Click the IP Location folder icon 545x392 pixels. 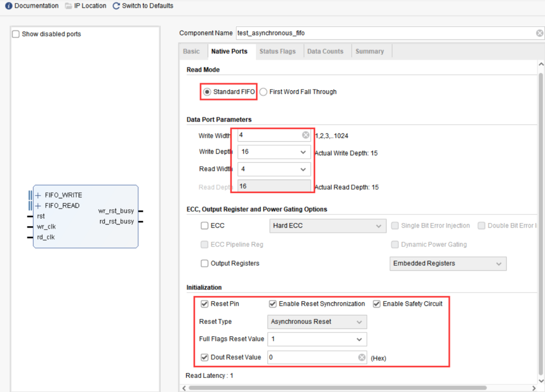coord(69,6)
